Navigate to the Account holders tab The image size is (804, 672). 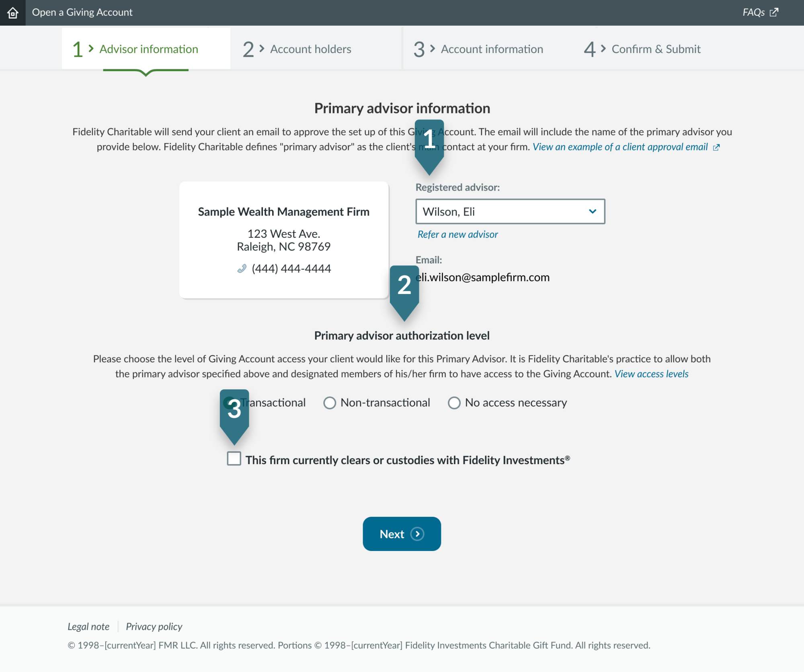coord(309,48)
